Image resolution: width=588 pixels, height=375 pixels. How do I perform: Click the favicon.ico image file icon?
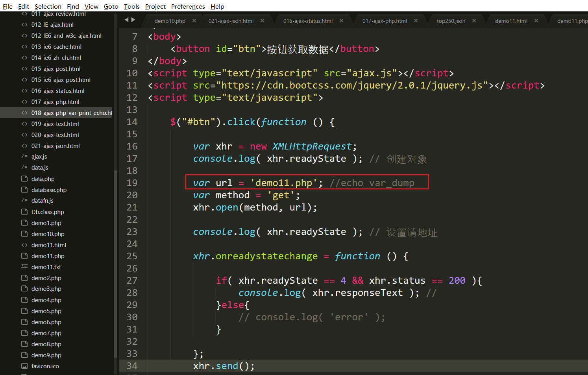coord(24,366)
